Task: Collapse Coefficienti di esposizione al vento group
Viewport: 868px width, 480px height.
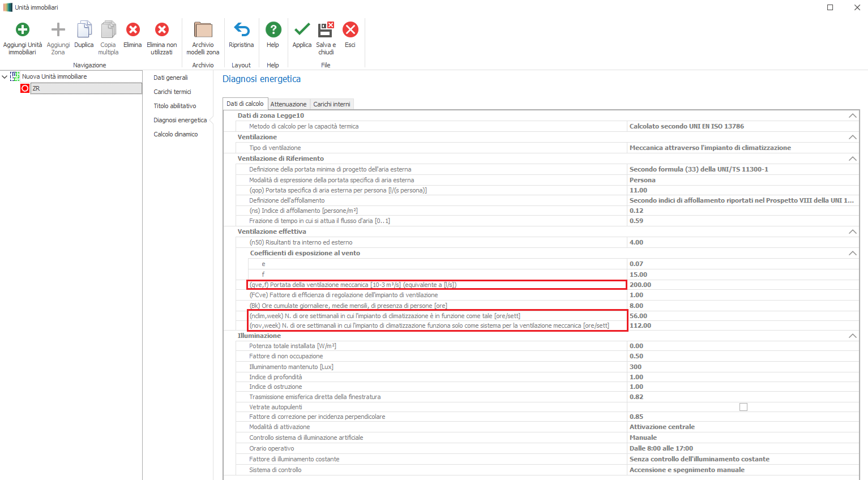Action: click(x=852, y=253)
